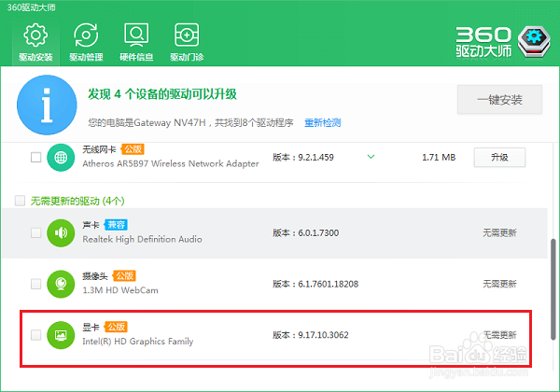Tick the 显卡 Intel HD Graphics checkbox
This screenshot has width=560, height=392.
[35, 335]
